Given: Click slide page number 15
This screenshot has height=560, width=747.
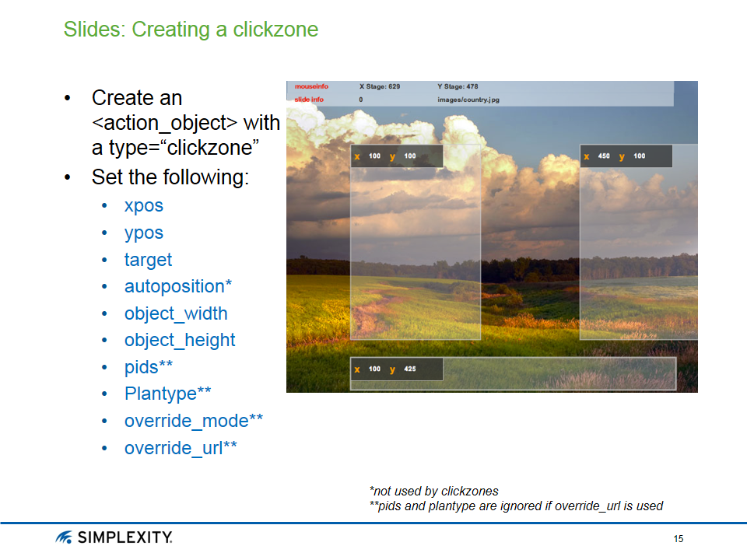Looking at the screenshot, I should tap(678, 540).
